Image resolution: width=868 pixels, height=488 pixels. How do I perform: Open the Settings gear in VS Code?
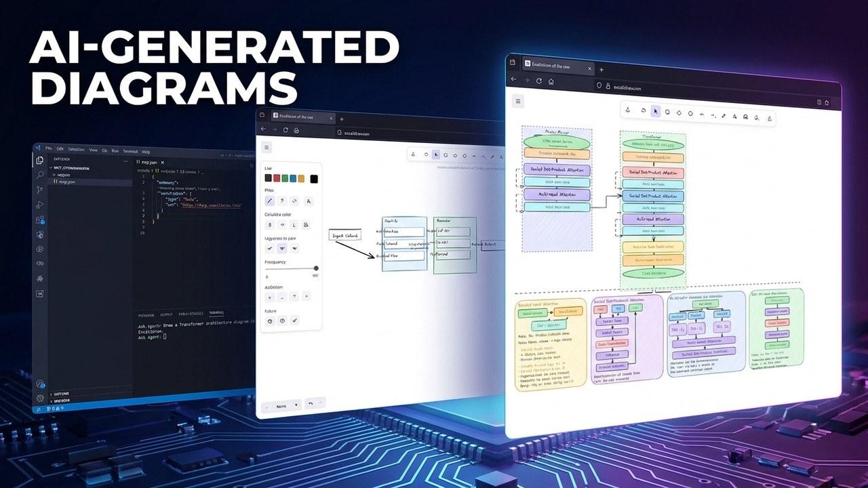point(40,398)
